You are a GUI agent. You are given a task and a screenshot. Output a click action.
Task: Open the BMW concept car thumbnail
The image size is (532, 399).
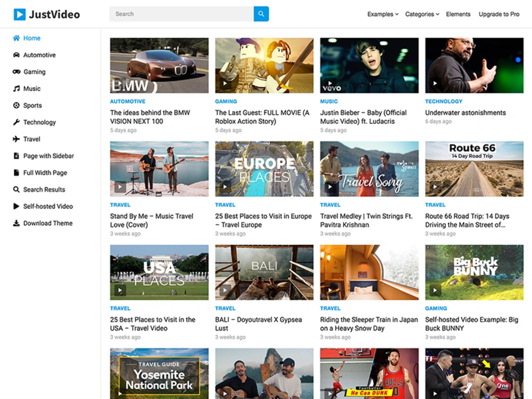point(159,65)
